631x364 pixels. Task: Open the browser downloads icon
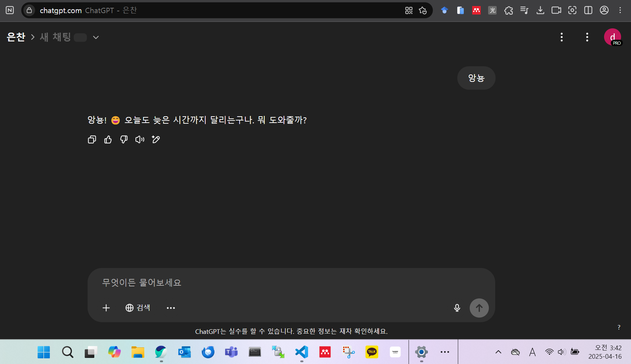tap(540, 10)
